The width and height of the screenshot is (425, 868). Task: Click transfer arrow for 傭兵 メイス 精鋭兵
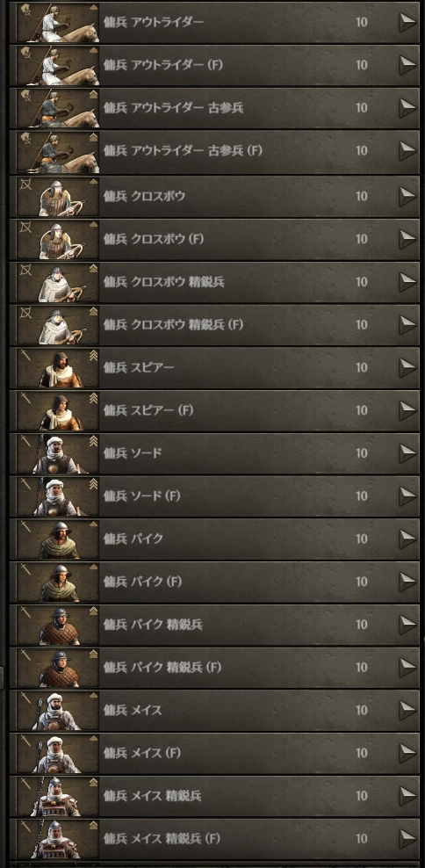pos(407,796)
